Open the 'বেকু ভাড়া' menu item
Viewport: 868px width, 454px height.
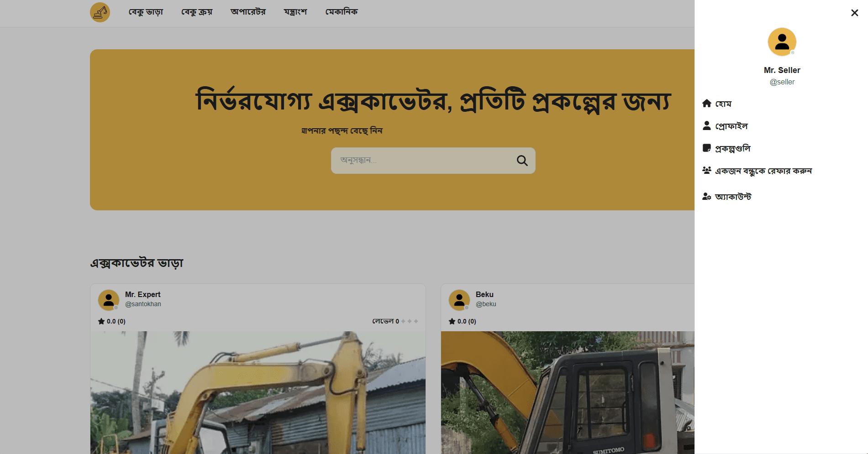[146, 11]
